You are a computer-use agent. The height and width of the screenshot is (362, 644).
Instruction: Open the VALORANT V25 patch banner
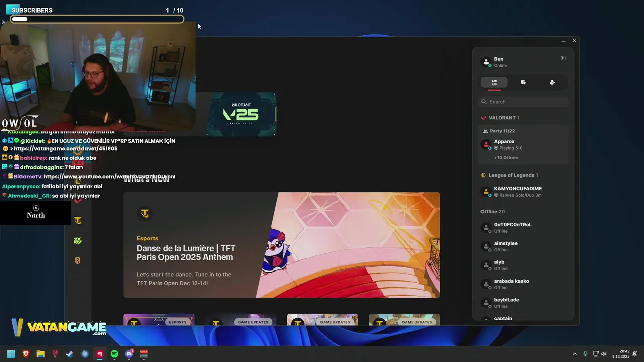[241, 114]
